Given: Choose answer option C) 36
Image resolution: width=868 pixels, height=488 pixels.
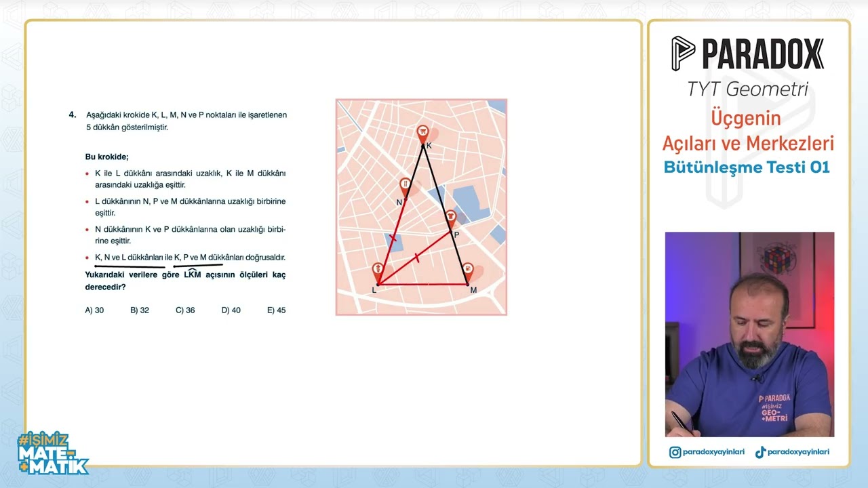Looking at the screenshot, I should click(x=185, y=310).
